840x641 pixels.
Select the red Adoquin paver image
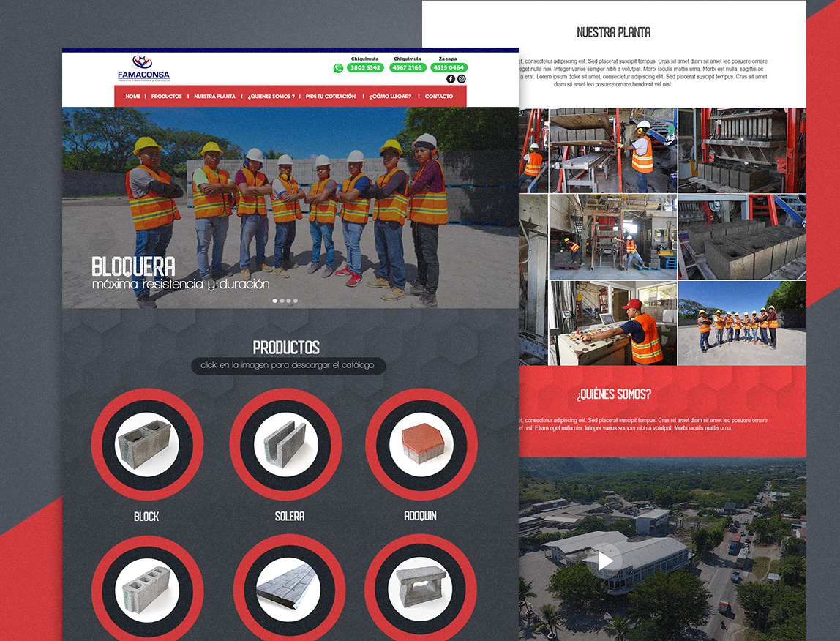click(x=421, y=444)
